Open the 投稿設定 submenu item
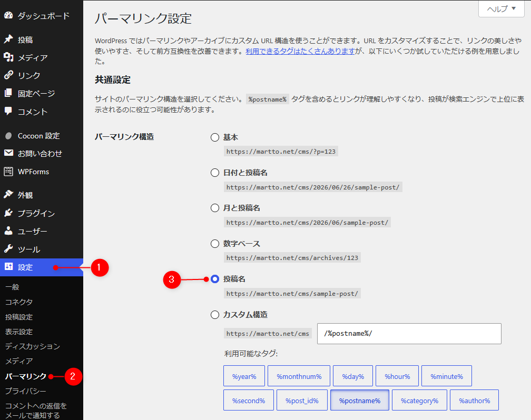Viewport: 531px width, 420px height. coord(19,317)
